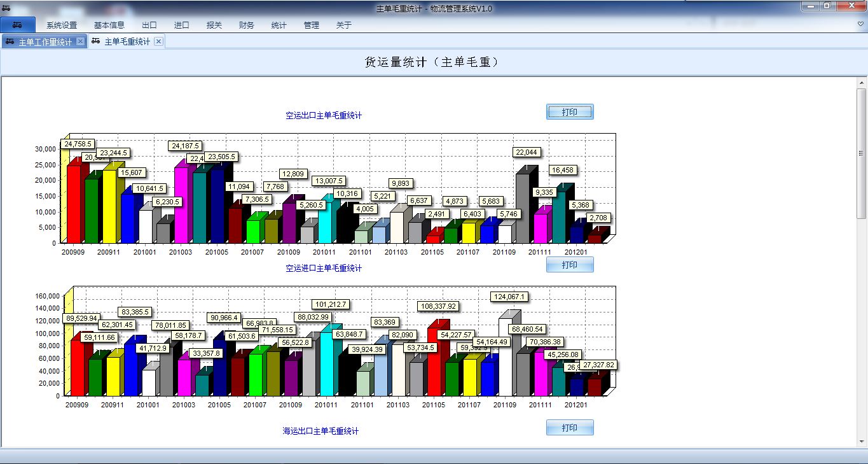Open the 基本信息 menu
Viewport: 868px width, 464px height.
[109, 25]
